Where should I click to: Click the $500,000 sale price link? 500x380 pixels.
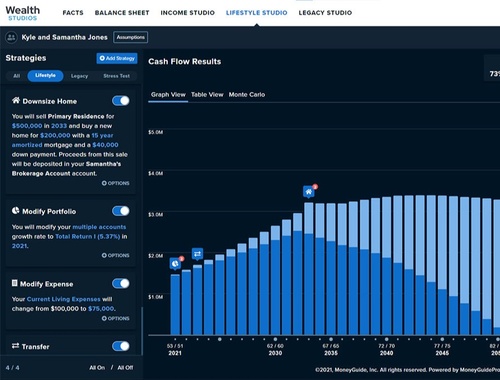[x=27, y=126]
